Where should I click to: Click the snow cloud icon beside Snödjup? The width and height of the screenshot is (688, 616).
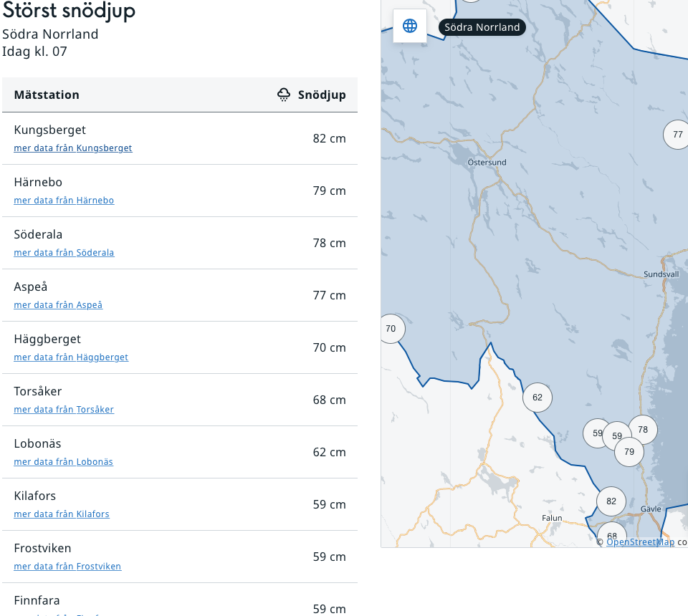point(284,95)
